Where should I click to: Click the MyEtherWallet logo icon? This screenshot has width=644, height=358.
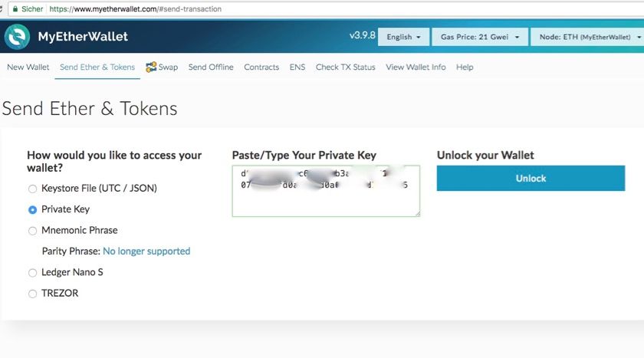click(17, 37)
